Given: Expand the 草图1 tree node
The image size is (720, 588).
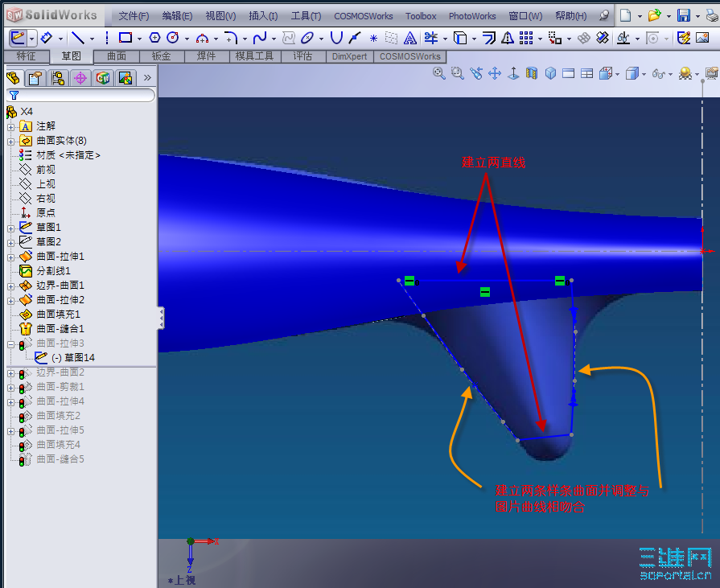Looking at the screenshot, I should coord(11,228).
